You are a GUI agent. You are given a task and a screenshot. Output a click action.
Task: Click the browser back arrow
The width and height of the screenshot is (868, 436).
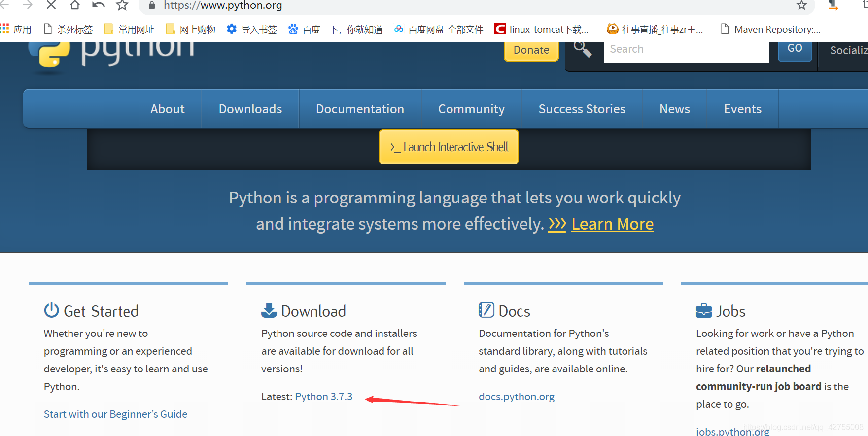[x=4, y=5]
